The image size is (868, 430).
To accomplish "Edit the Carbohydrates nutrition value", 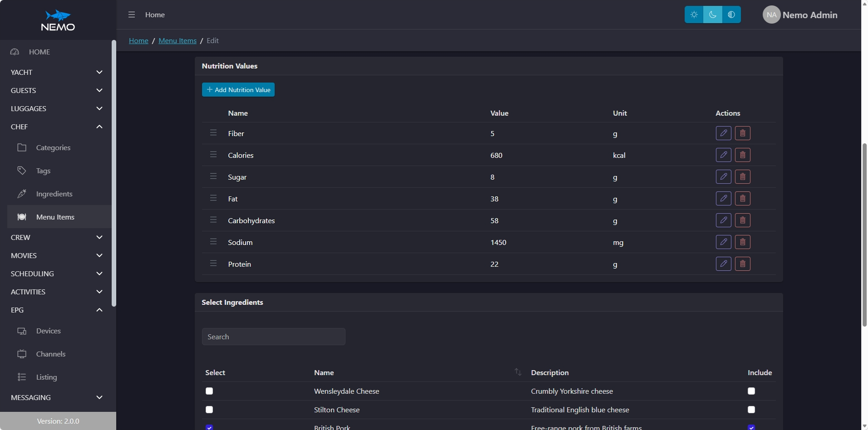I will pyautogui.click(x=724, y=220).
